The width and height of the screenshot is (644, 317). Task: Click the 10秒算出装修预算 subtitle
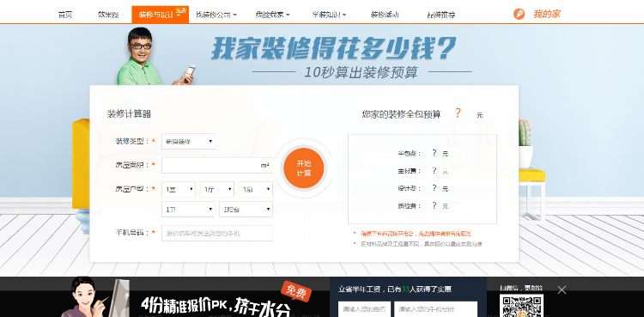pyautogui.click(x=361, y=72)
